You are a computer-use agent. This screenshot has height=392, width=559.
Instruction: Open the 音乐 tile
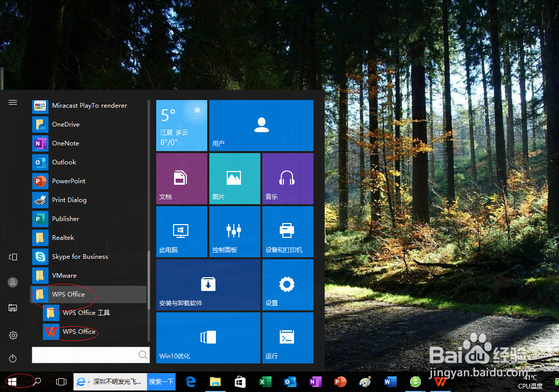288,179
